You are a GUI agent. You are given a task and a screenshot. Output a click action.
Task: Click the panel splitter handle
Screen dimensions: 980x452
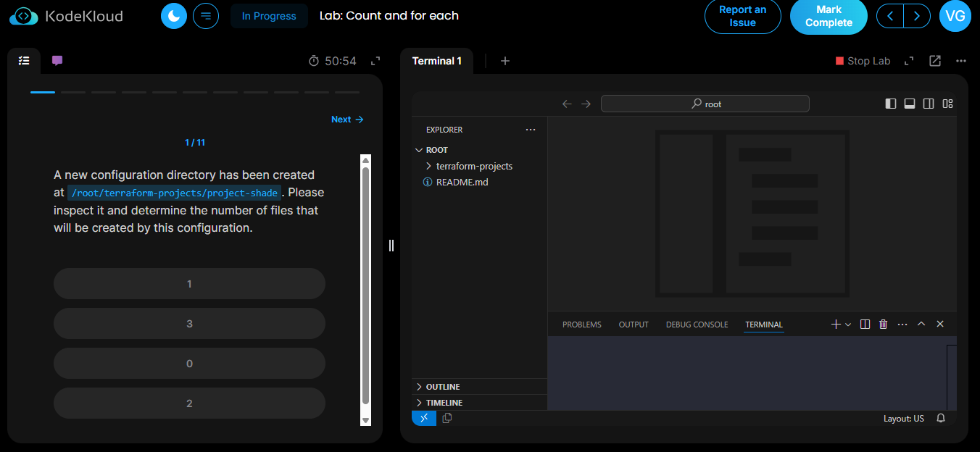coord(391,245)
